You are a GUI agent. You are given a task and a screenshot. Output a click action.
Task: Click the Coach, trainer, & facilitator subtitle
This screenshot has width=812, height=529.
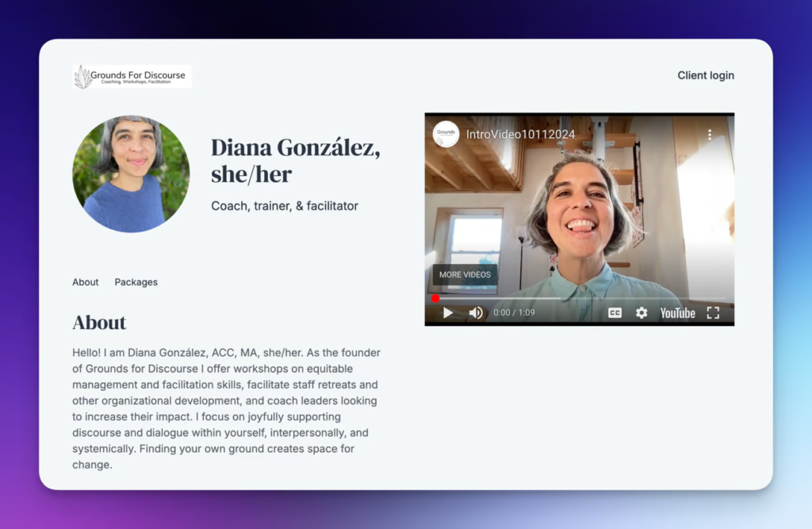(285, 206)
